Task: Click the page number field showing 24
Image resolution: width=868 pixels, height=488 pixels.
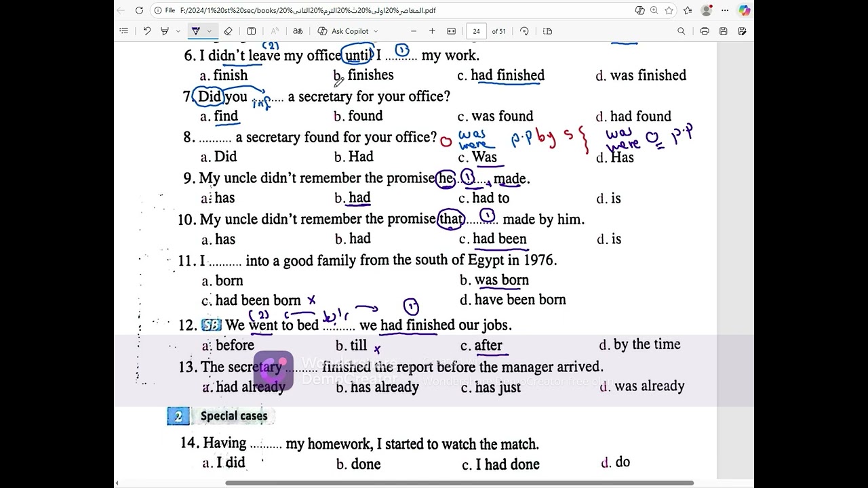Action: click(477, 31)
